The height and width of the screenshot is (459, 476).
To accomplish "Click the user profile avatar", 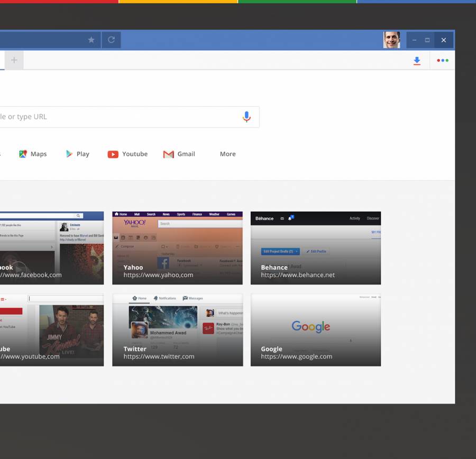I will (x=391, y=40).
